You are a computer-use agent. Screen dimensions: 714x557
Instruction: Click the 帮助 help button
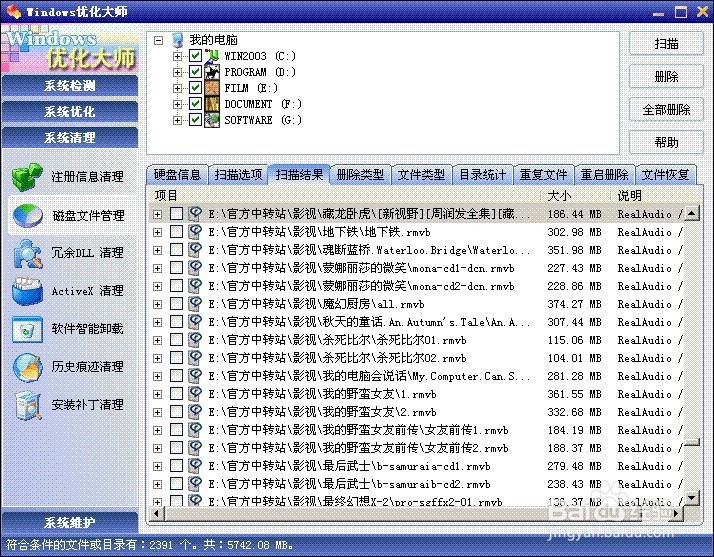pyautogui.click(x=666, y=143)
